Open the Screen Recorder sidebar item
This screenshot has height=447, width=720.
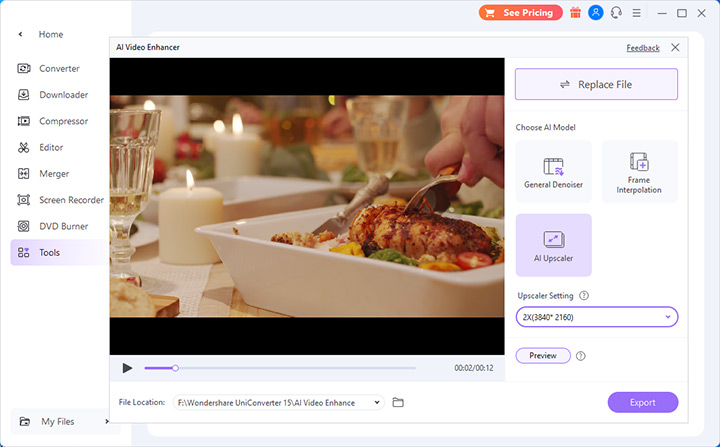coord(60,200)
